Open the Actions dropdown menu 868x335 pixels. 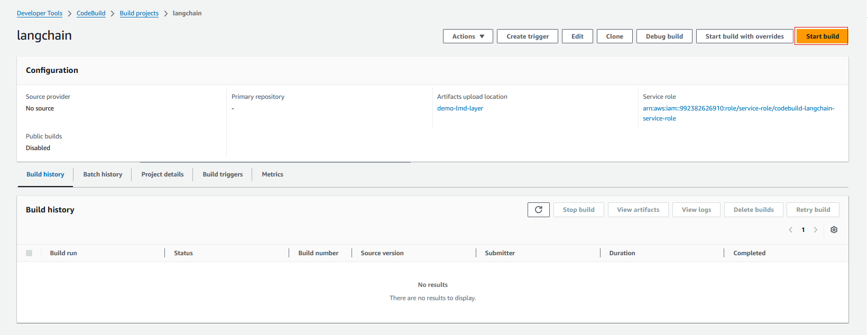click(468, 36)
